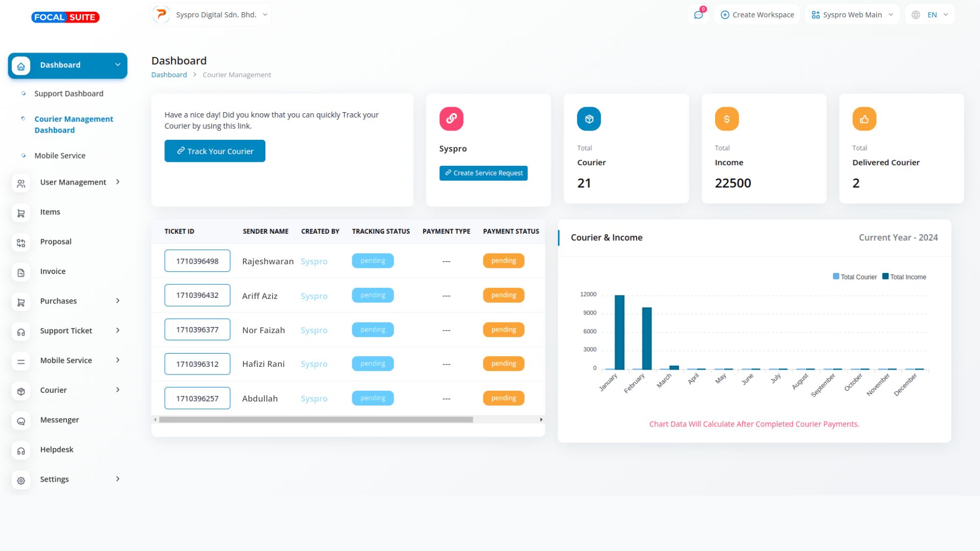The image size is (980, 551).
Task: Click the blue Total Courier box icon
Action: (589, 119)
